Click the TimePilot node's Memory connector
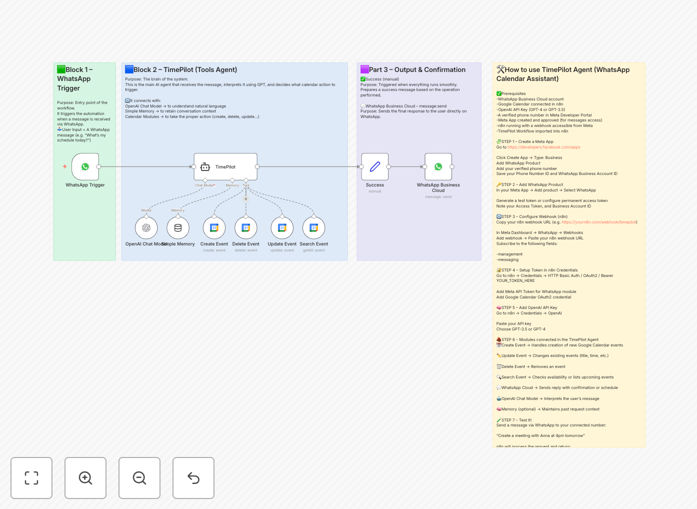The height and width of the screenshot is (509, 697). pos(232,180)
